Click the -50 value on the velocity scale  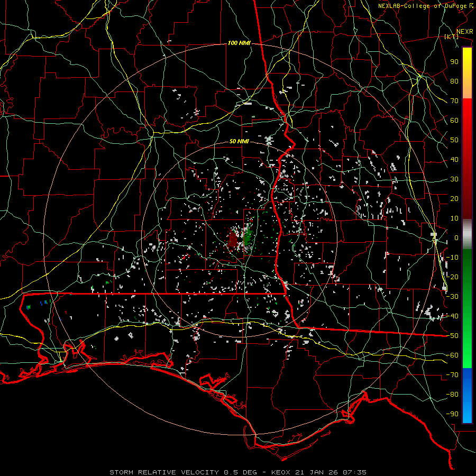(x=452, y=336)
